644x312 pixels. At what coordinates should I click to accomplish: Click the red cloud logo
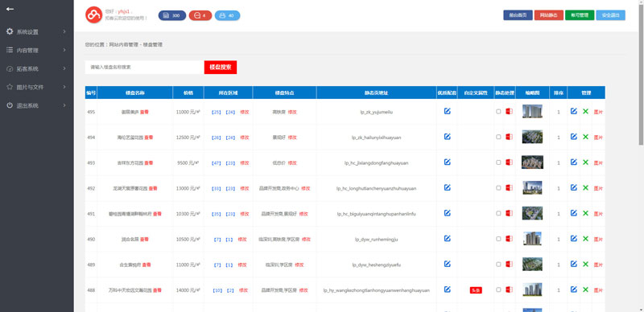(x=93, y=15)
